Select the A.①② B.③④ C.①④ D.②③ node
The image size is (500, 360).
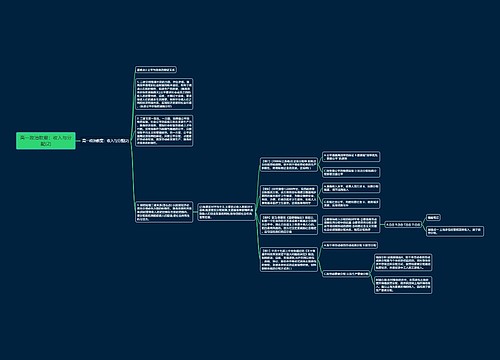(x=403, y=224)
